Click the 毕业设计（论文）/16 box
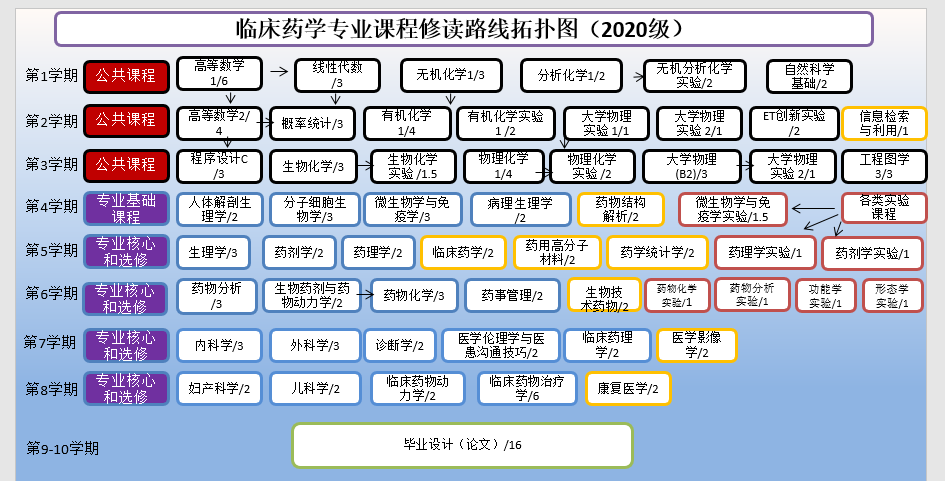The height and width of the screenshot is (481, 945). coord(462,445)
